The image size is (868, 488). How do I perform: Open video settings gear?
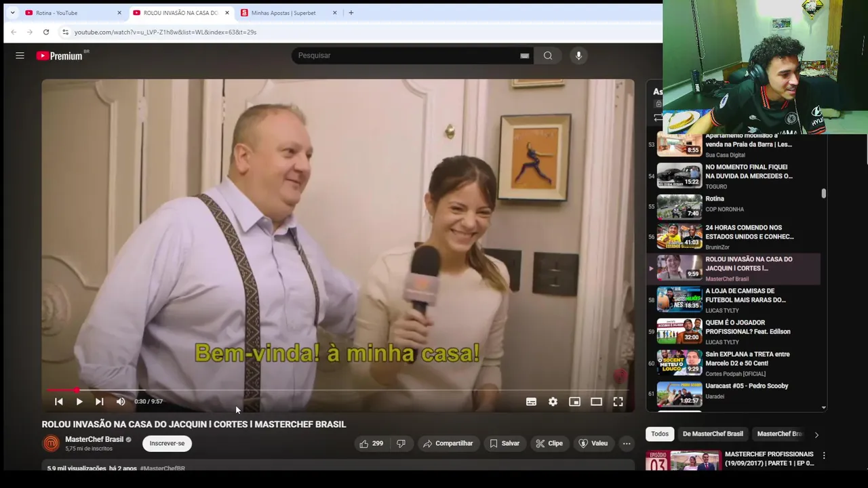click(553, 402)
